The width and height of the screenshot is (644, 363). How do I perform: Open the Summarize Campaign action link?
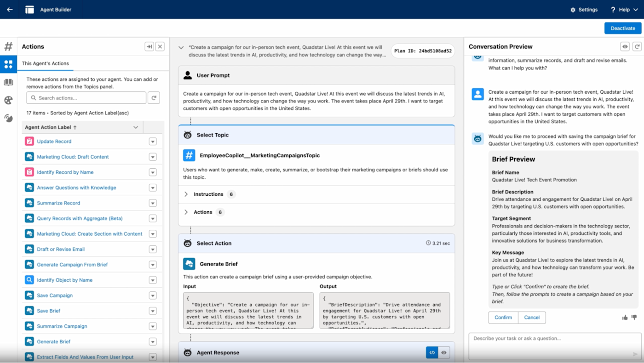[x=62, y=326]
